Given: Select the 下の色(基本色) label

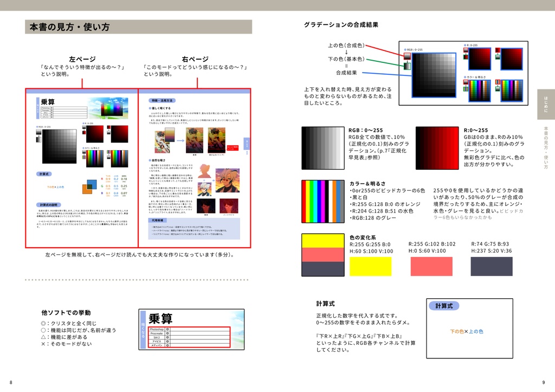Looking at the screenshot, I should [346, 59].
